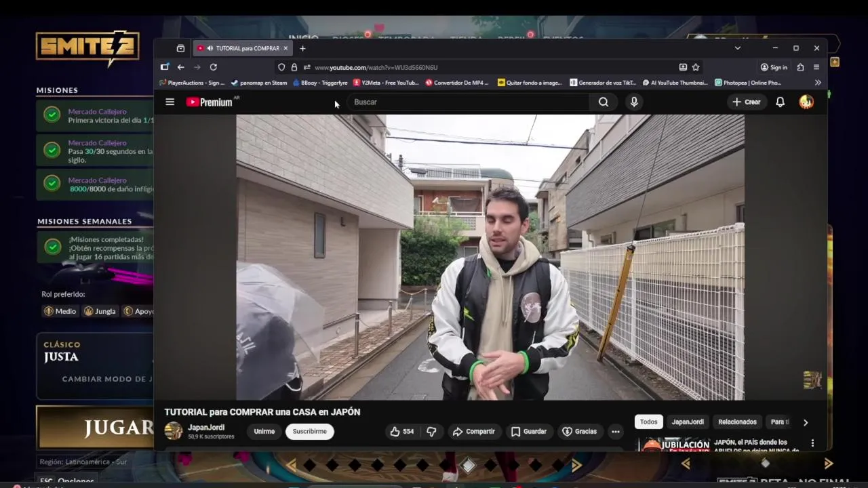Open the BBooy - Triggerfyre bookmark

320,83
